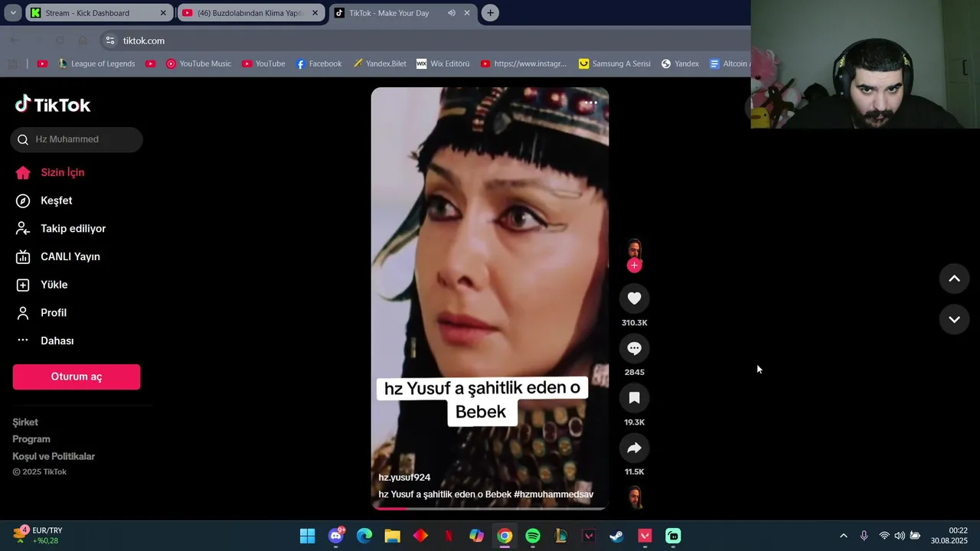Open Discord from the taskbar
The image size is (980, 551).
[x=336, y=536]
